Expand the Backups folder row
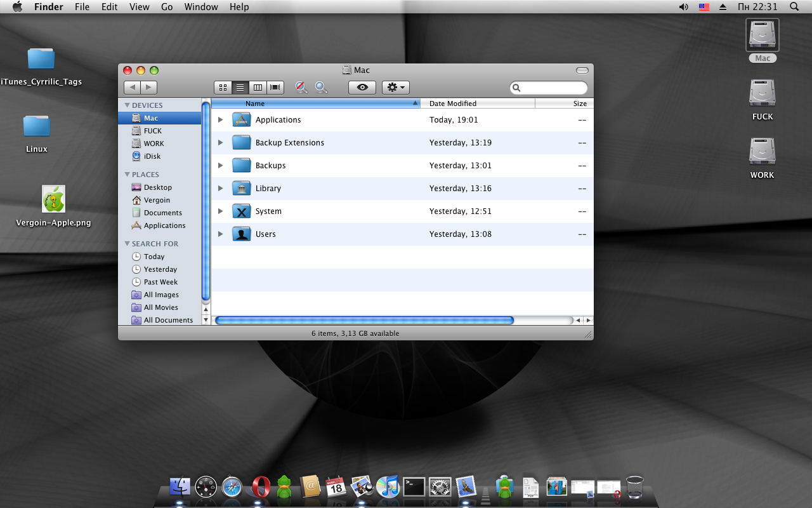This screenshot has height=508, width=812. point(221,165)
